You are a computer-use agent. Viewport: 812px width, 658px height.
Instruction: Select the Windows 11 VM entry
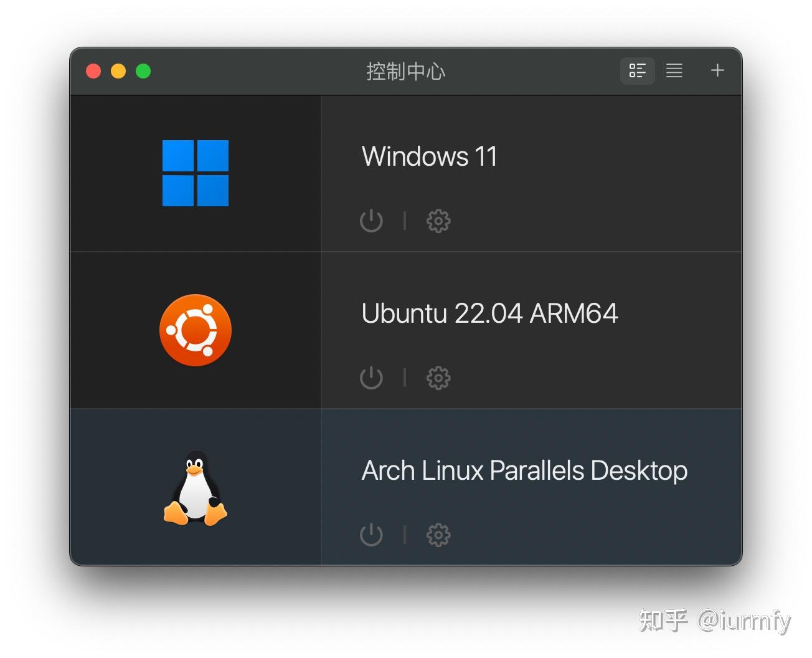point(428,156)
